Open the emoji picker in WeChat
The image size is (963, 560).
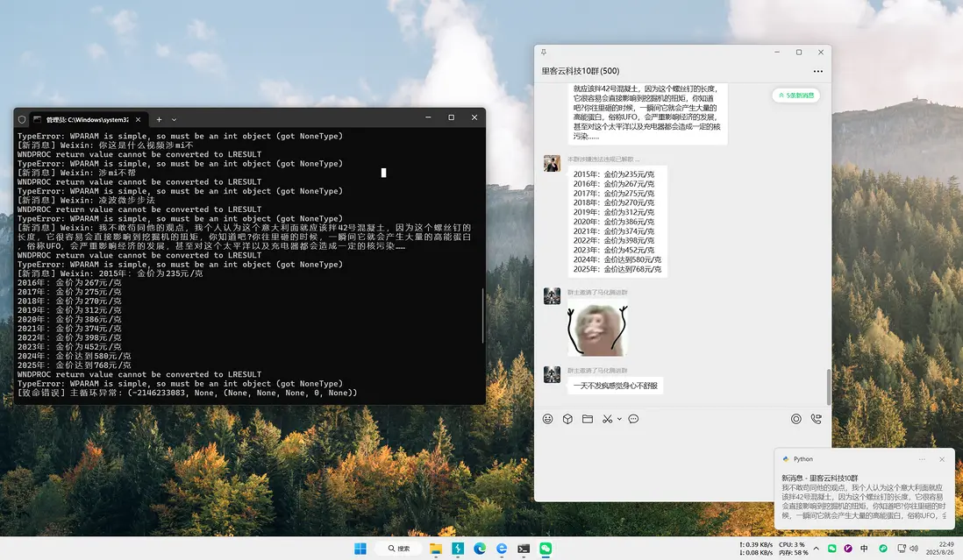point(548,419)
